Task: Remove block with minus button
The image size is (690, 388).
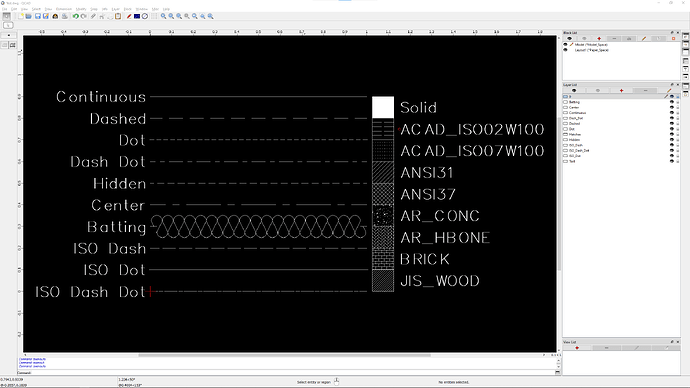Action: point(614,39)
